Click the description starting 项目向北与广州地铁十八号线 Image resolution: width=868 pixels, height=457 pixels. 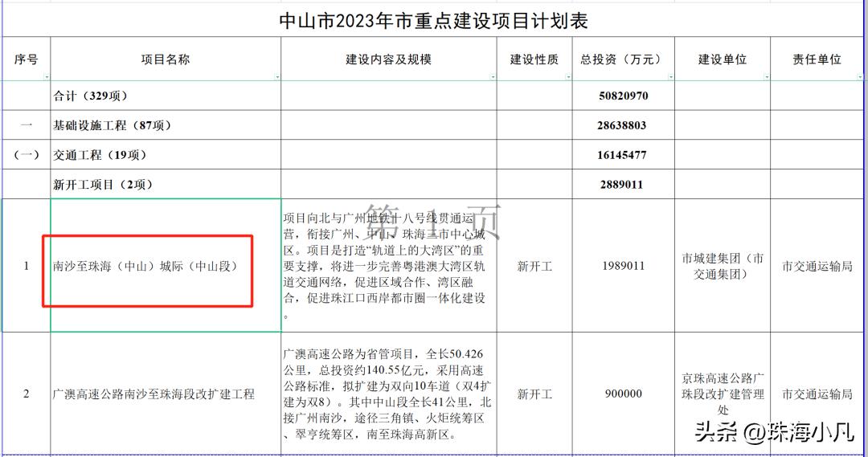pos(389,266)
